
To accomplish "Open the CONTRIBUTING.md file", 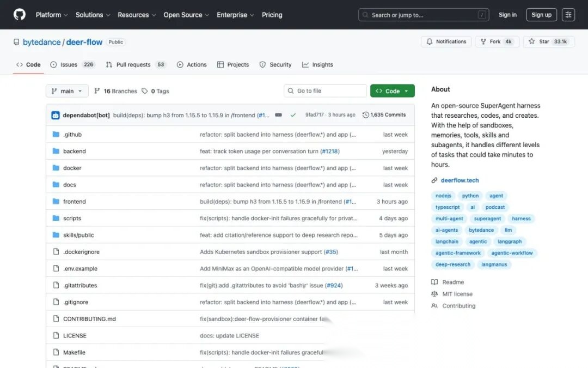I will [89, 319].
